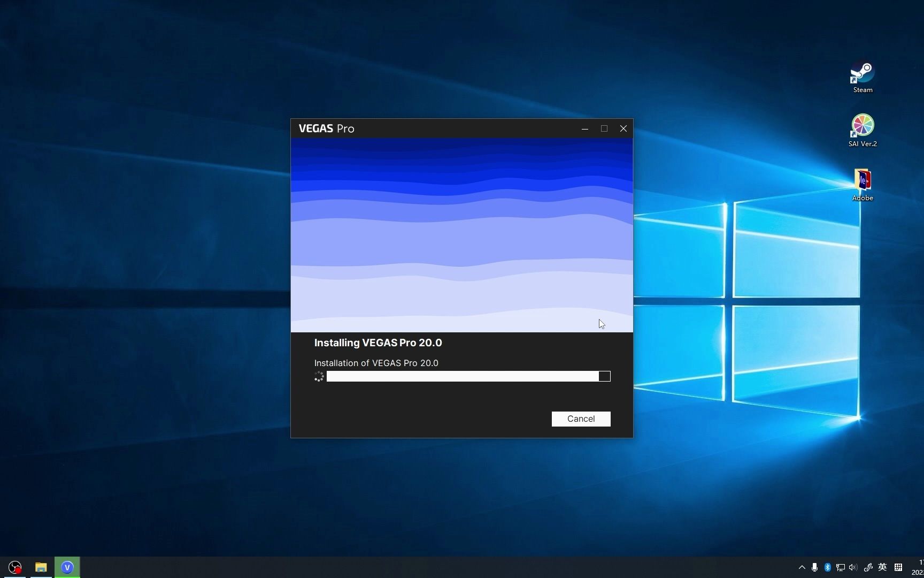Click the blue wave banner image
The height and width of the screenshot is (578, 924).
pos(462,235)
